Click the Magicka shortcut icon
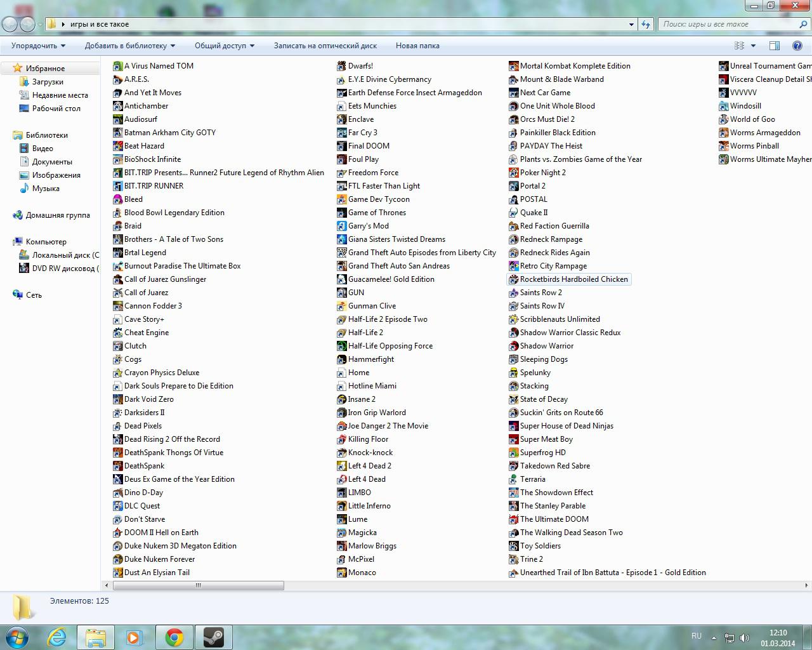 [342, 533]
